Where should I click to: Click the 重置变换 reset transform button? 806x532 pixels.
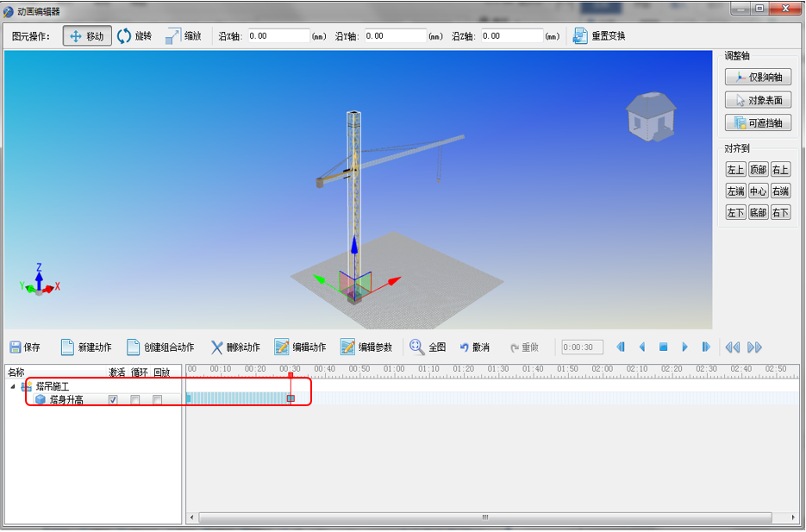tap(599, 36)
